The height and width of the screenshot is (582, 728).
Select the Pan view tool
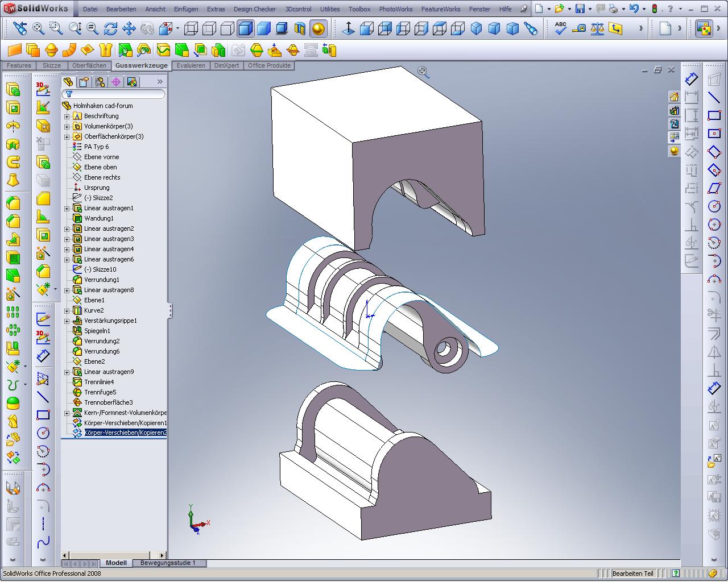click(x=129, y=28)
